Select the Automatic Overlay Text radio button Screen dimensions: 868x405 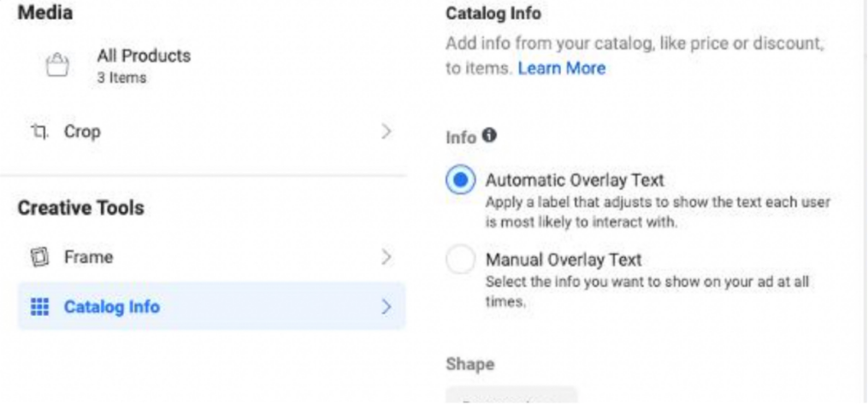460,179
